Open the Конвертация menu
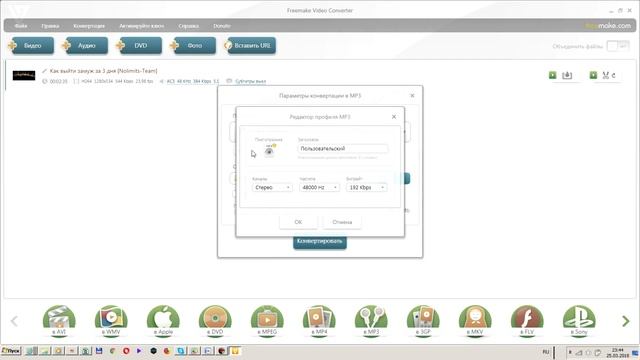The height and width of the screenshot is (360, 640). coord(89,26)
